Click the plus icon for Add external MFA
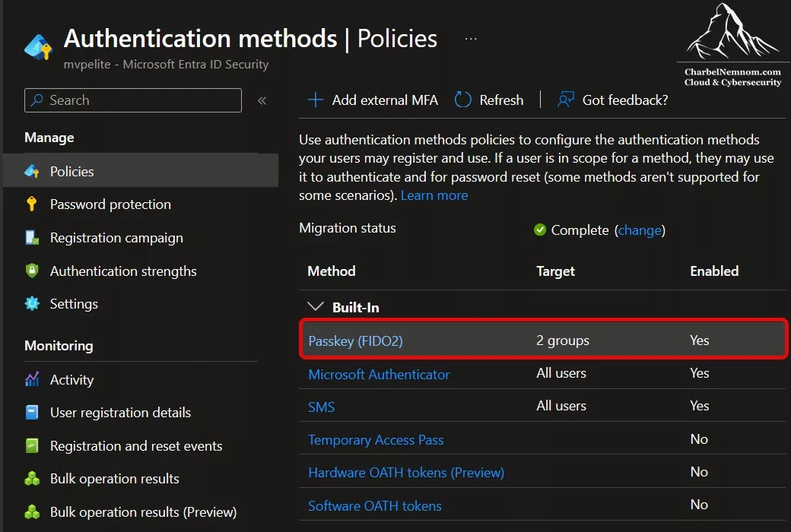791x532 pixels. pyautogui.click(x=316, y=100)
